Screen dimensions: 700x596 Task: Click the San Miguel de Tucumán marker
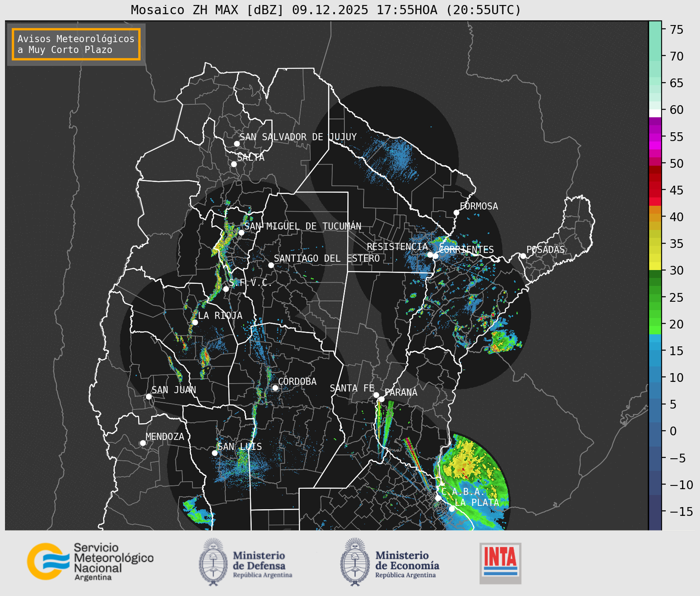[x=241, y=232]
